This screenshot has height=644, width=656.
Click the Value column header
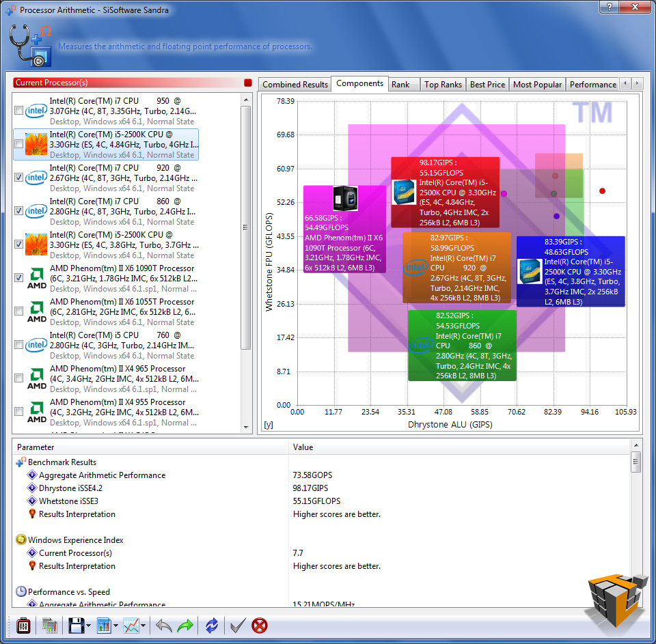459,447
